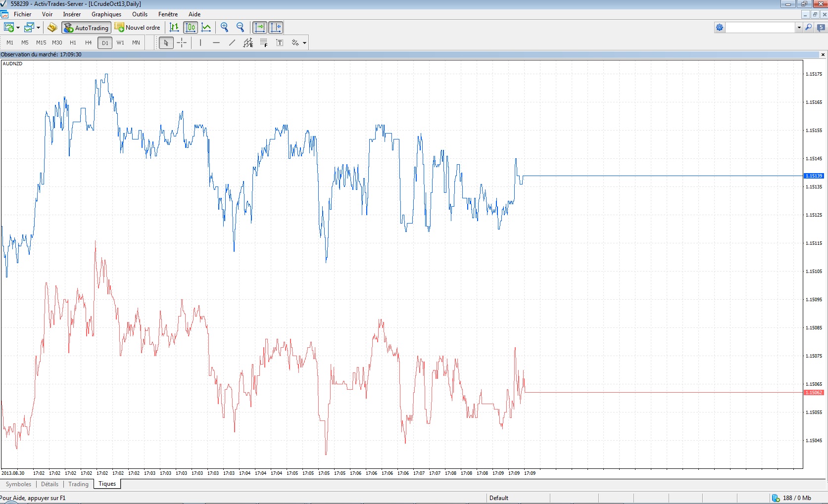Click the Nouvel ordre button

tap(138, 28)
